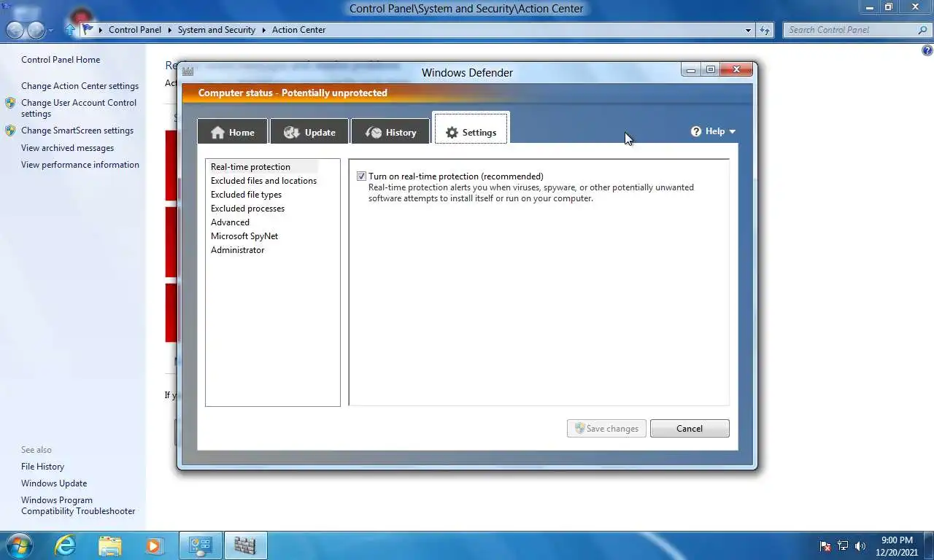Open File Explorer from the taskbar
The height and width of the screenshot is (560, 934).
(110, 545)
